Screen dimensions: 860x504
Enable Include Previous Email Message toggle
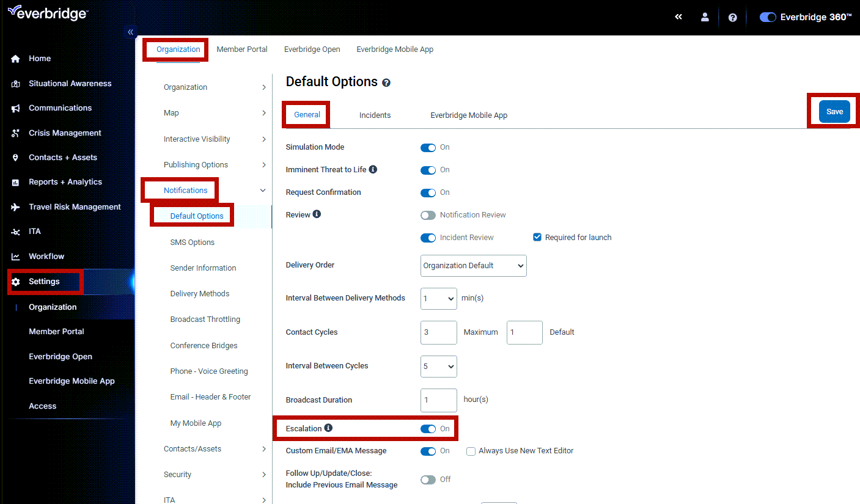[428, 480]
